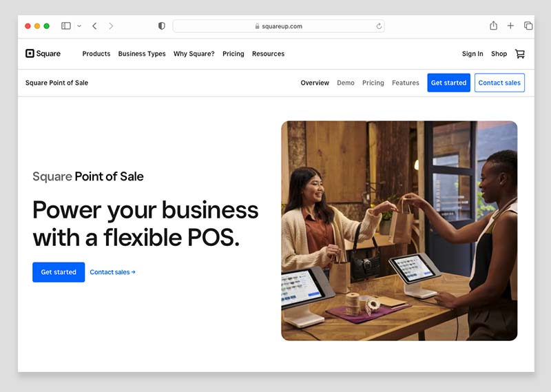This screenshot has width=551, height=392.
Task: Click the Sign In link
Action: (472, 54)
